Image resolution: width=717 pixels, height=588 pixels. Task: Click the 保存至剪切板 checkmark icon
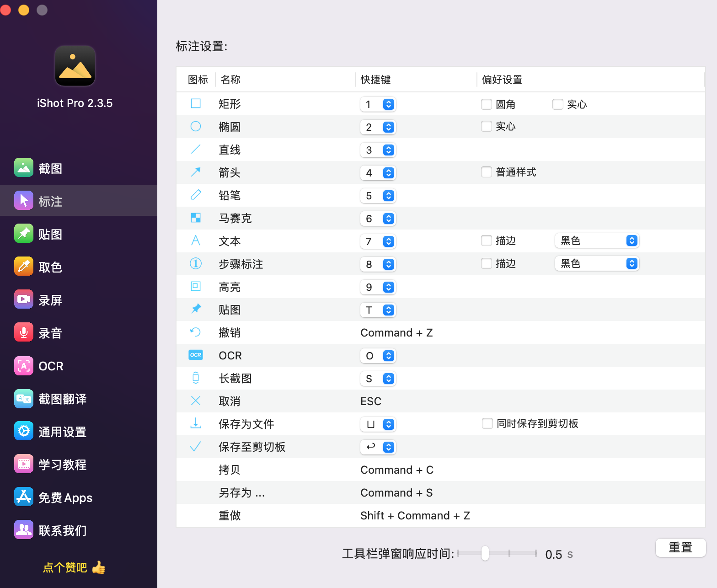pyautogui.click(x=196, y=446)
